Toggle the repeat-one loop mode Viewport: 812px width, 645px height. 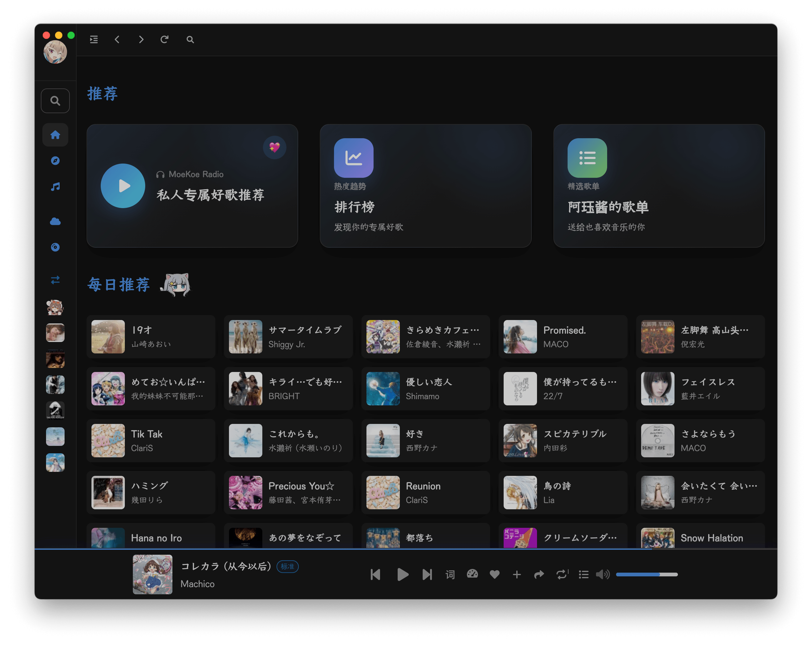pyautogui.click(x=562, y=575)
